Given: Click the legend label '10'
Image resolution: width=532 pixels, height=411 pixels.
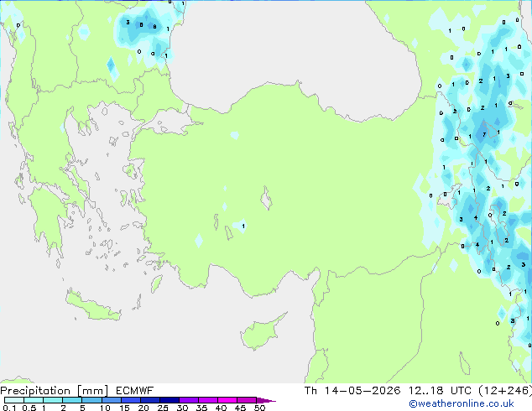Looking at the screenshot, I should 105,408.
